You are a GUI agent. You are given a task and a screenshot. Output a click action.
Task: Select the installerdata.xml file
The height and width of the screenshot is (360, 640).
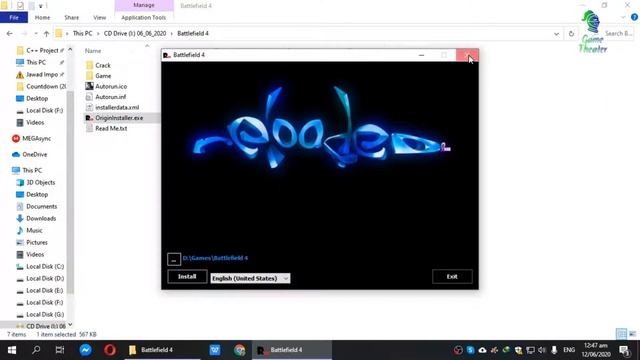(x=112, y=107)
